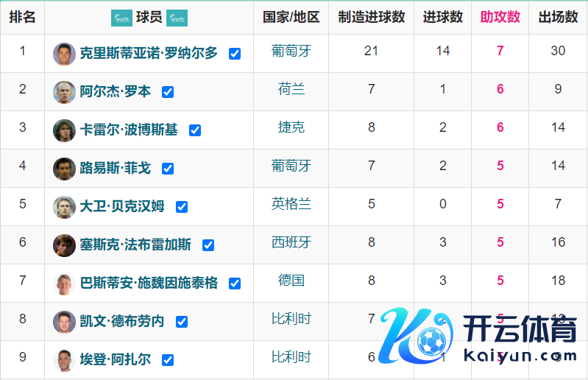Toggle the checkbox beside 塞斯克·法布雷加斯
588x380 pixels.
[208, 245]
